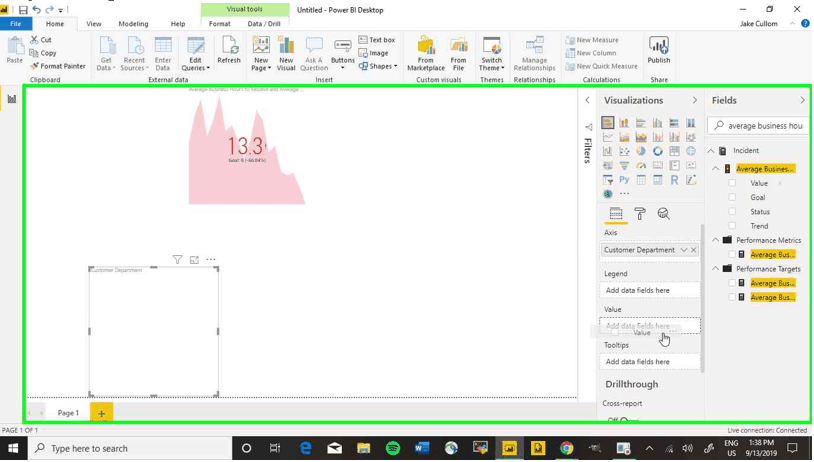Check first Average Bus... under Performance Targets
This screenshot has height=462, width=814.
[x=732, y=283]
